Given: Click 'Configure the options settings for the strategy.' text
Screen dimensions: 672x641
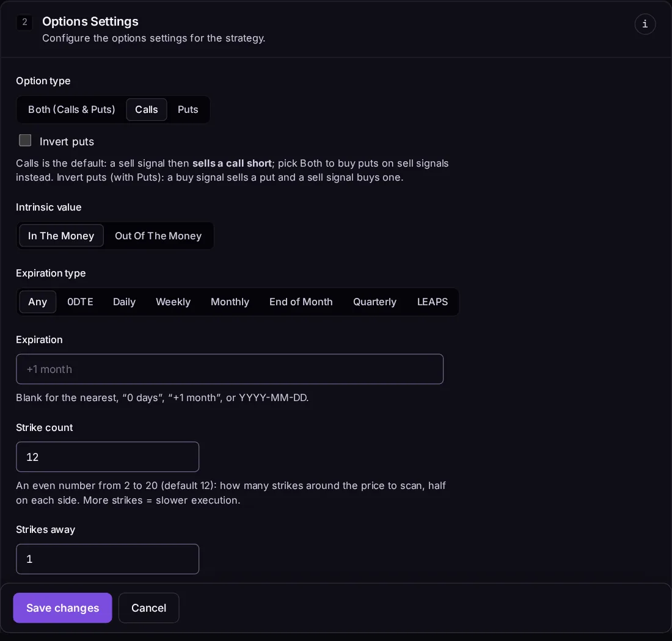Looking at the screenshot, I should tap(153, 38).
